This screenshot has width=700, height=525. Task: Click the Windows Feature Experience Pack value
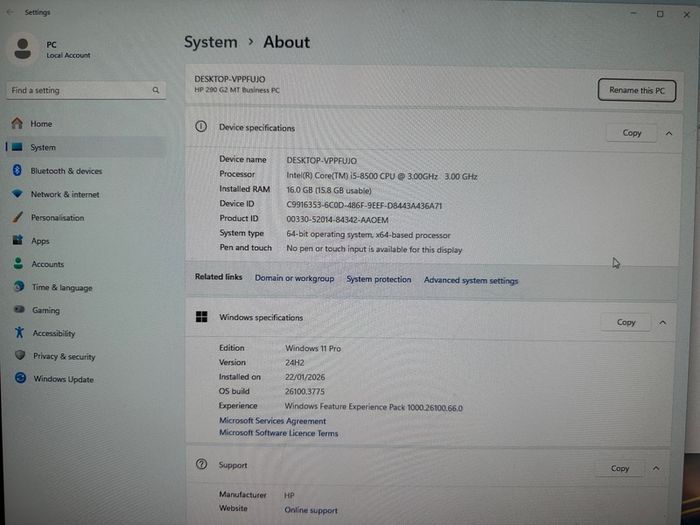374,407
